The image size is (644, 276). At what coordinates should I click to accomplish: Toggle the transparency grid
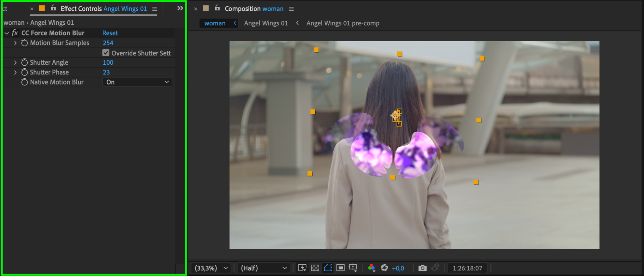(315, 268)
